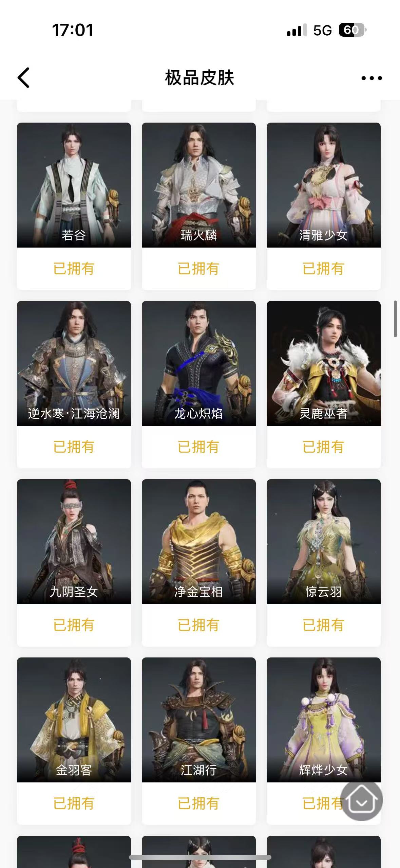
Task: Open the 龙心炽焰 skin image
Action: point(199,363)
